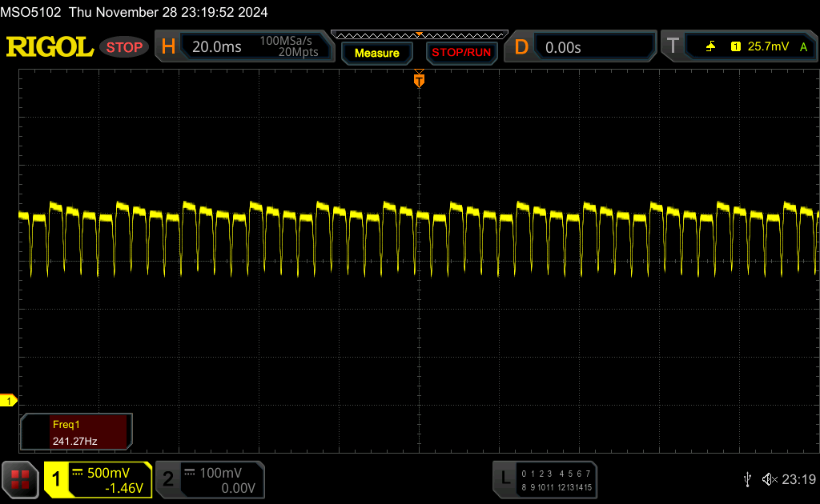Open the delay D settings icon
The image size is (820, 504).
pyautogui.click(x=521, y=47)
